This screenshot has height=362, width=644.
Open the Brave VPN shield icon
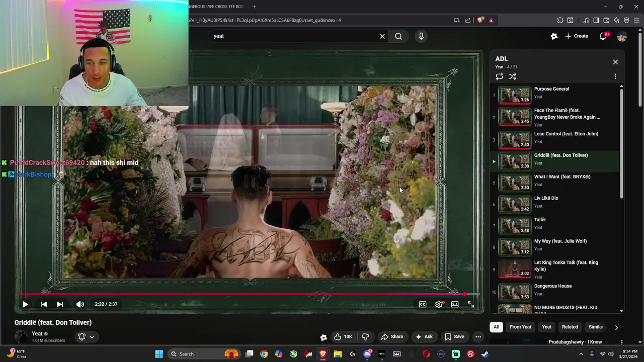[626, 20]
